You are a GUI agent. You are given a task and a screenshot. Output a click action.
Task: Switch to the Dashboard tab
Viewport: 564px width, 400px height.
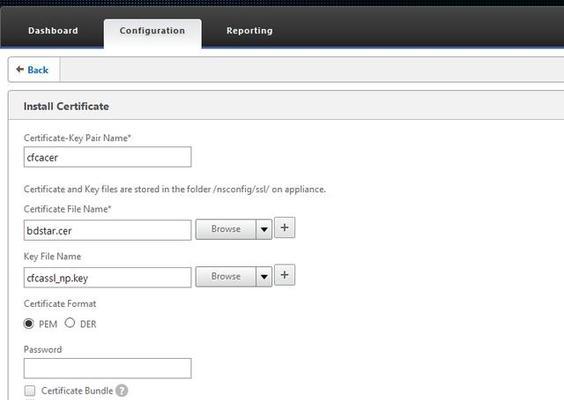(53, 31)
